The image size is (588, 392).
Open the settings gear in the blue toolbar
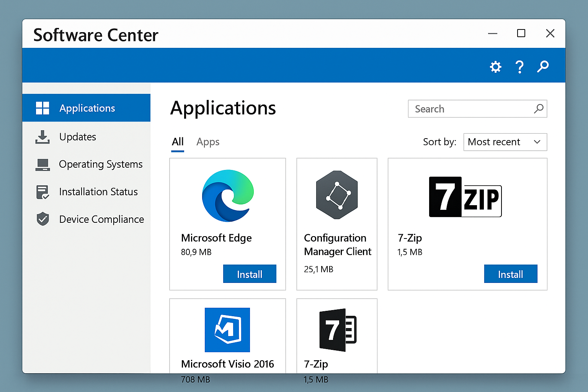coord(496,67)
